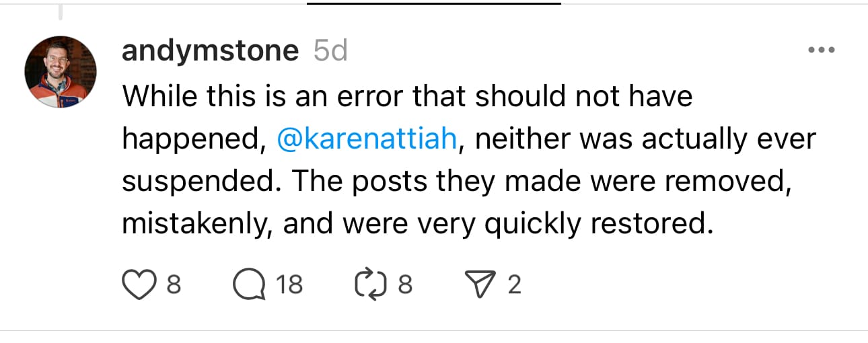Viewport: 868px width, 343px height.
Task: View likes by clicking the count next to heart
Action: point(173,285)
